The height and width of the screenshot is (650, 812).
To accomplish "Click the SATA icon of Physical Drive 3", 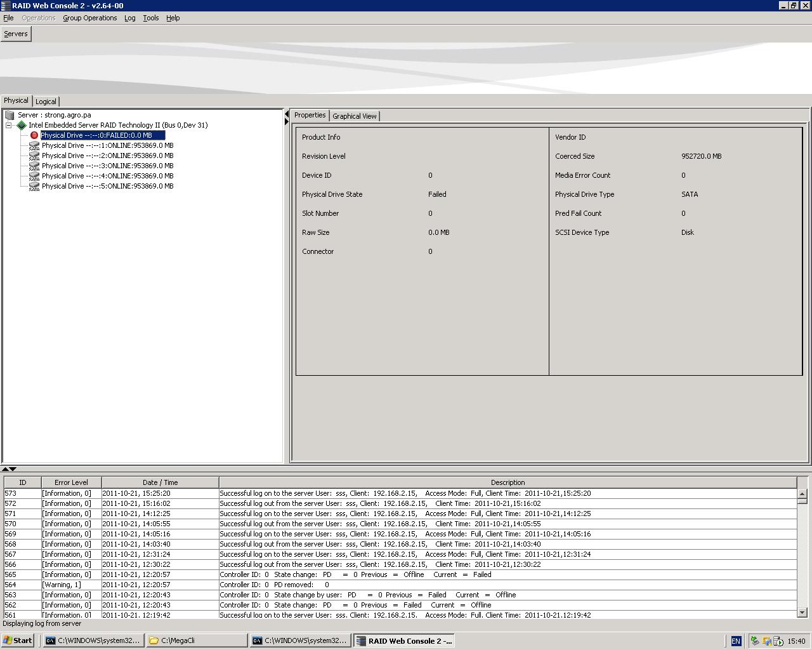I will pyautogui.click(x=34, y=166).
